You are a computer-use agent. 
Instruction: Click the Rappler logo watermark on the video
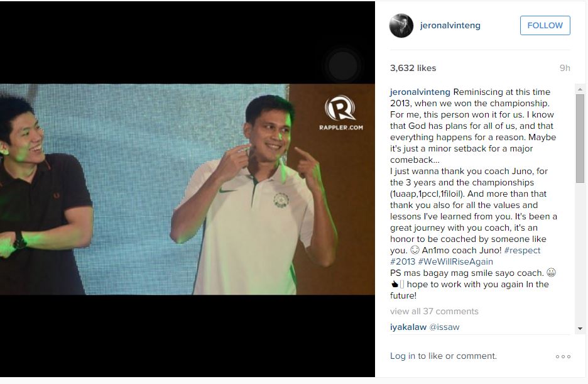[340, 113]
